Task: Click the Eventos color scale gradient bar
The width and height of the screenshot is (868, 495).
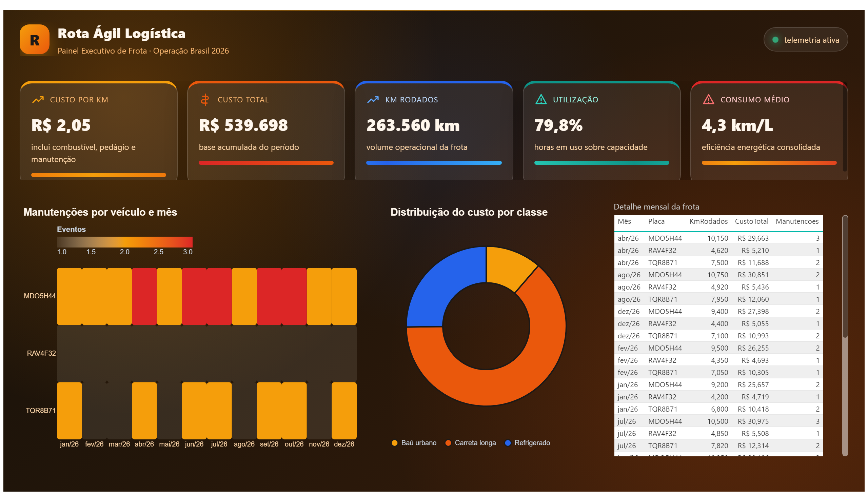Action: [x=125, y=242]
